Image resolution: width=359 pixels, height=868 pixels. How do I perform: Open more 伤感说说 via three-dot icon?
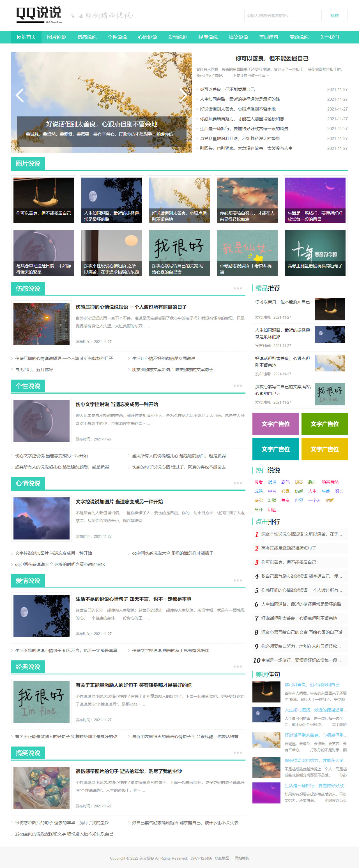(238, 288)
